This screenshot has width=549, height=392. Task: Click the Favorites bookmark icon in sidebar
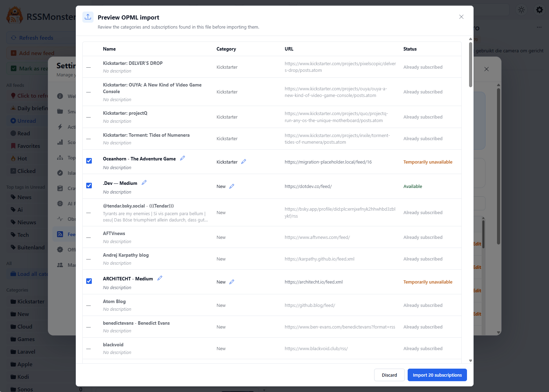13,146
